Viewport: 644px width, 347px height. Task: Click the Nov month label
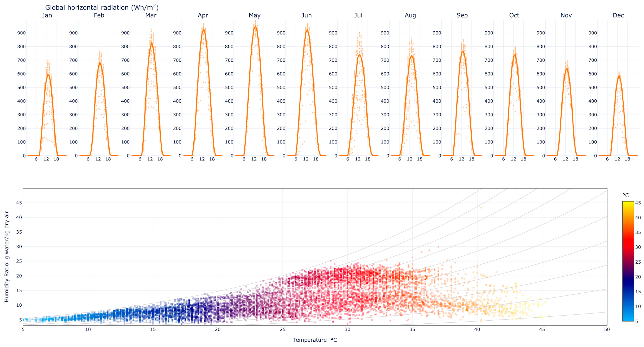[566, 15]
